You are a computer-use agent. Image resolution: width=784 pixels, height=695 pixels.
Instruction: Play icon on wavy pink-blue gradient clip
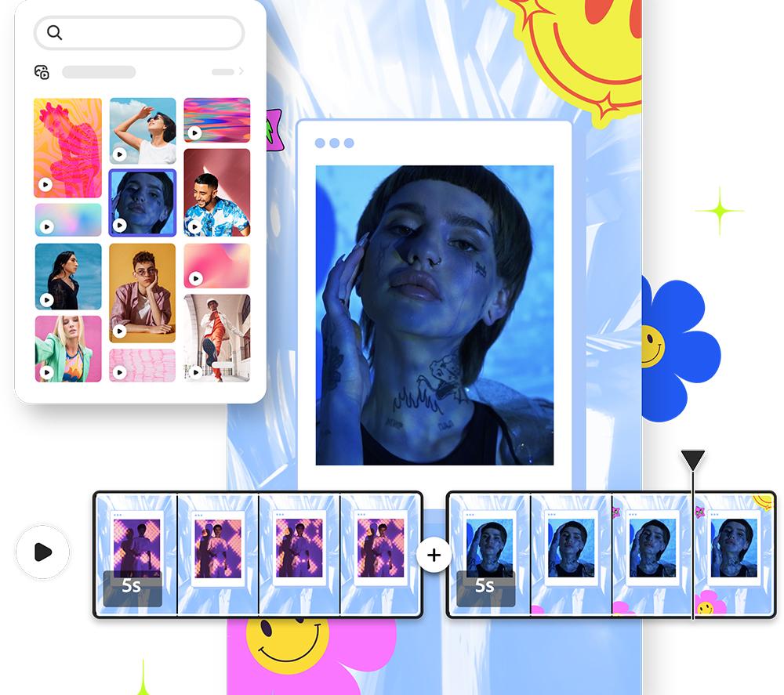tap(194, 133)
